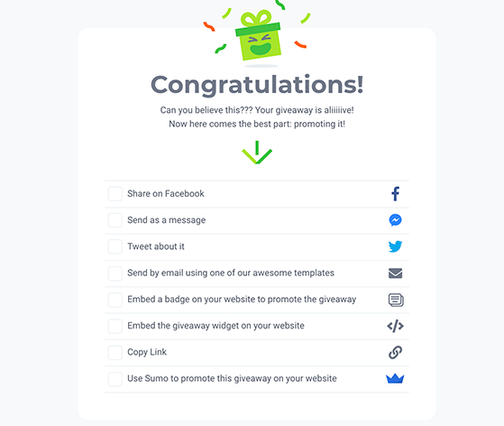Check the Share on Facebook checkbox
Image resolution: width=504 pixels, height=426 pixels.
click(115, 194)
